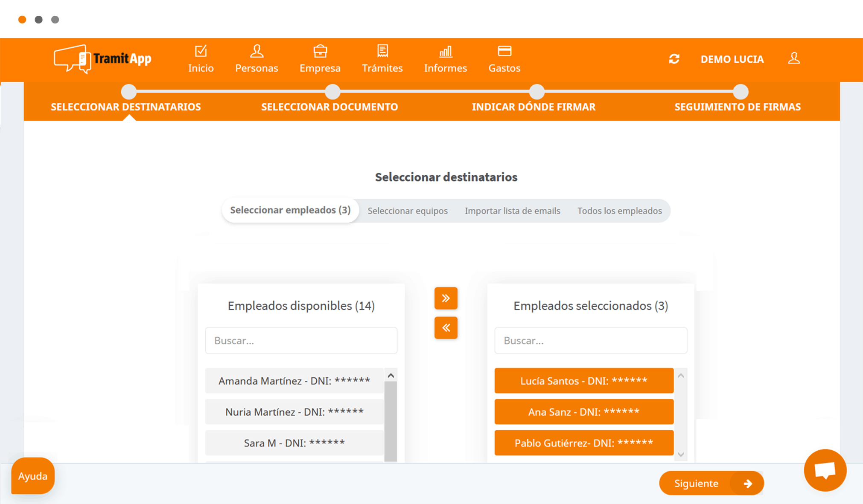Select the Seleccionar empleados tab
The image size is (863, 504).
[x=290, y=210]
